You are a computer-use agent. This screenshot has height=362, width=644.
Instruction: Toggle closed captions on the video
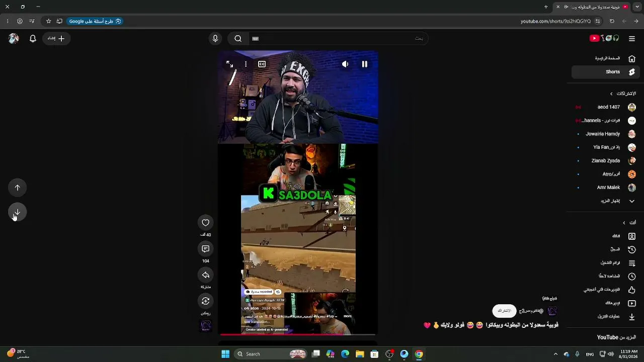262,64
